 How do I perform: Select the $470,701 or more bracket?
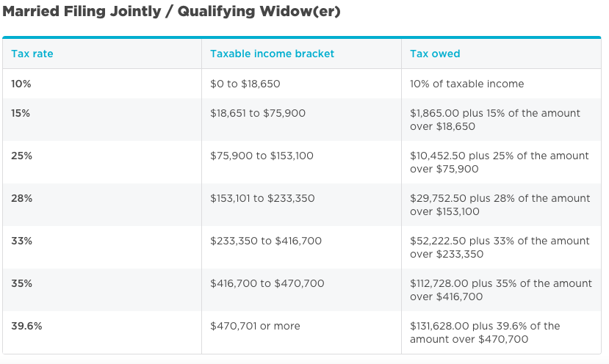pyautogui.click(x=255, y=326)
